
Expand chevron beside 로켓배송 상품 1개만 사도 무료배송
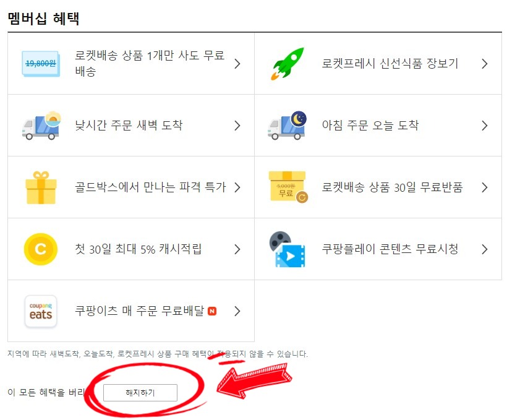(x=237, y=64)
